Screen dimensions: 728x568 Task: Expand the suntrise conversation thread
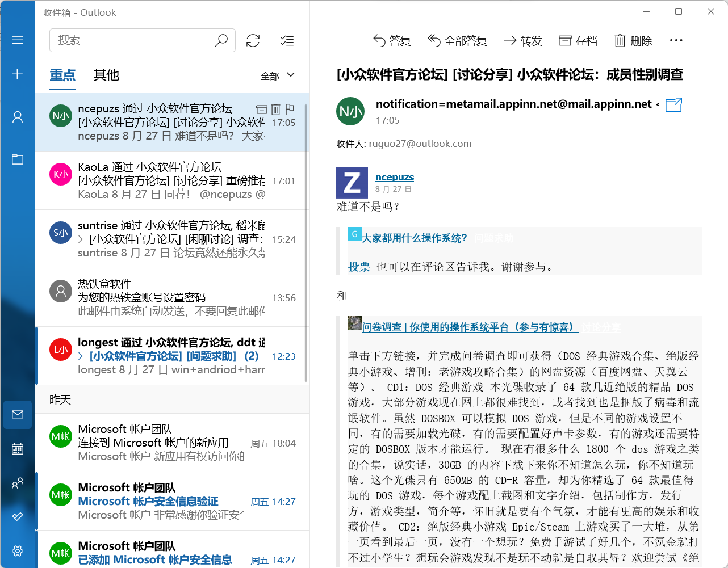tap(81, 239)
